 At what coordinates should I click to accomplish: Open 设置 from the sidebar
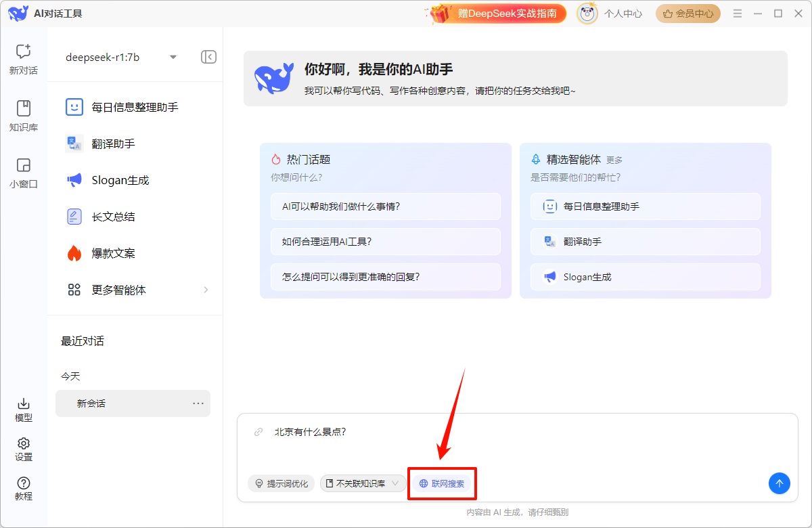(23, 449)
